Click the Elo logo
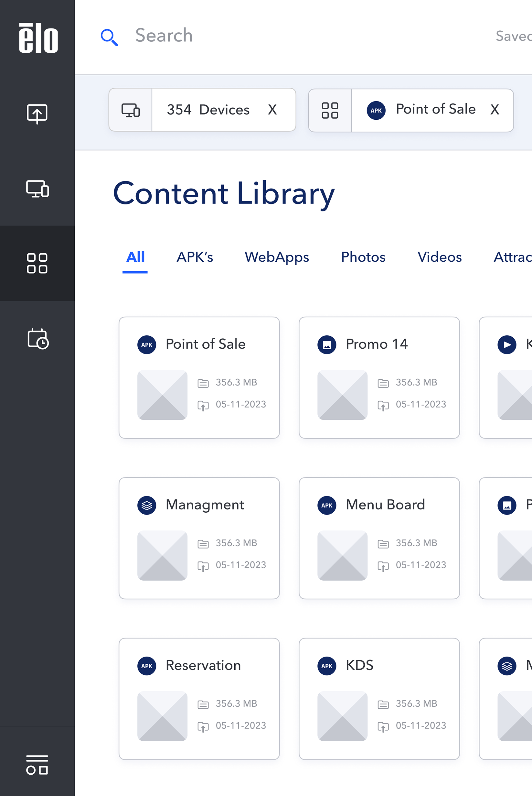The image size is (532, 796). (38, 38)
